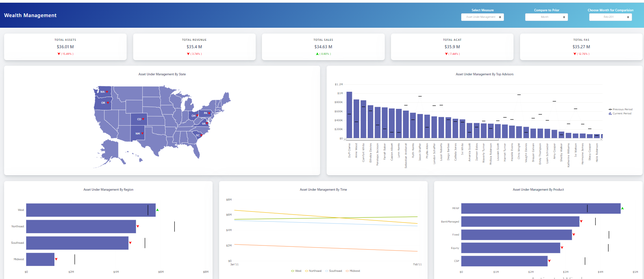The image size is (644, 279).
Task: Select the MFAP bar in product chart
Action: click(x=541, y=208)
